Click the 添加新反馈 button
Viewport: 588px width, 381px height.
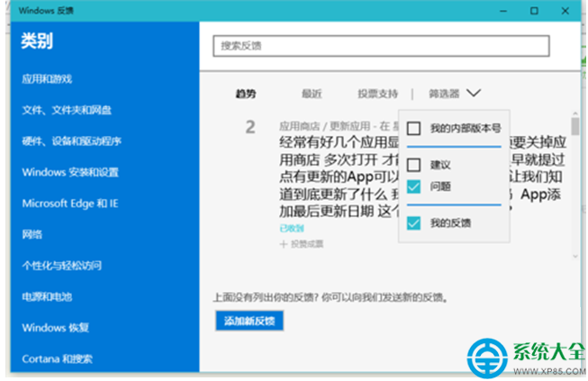click(x=249, y=321)
